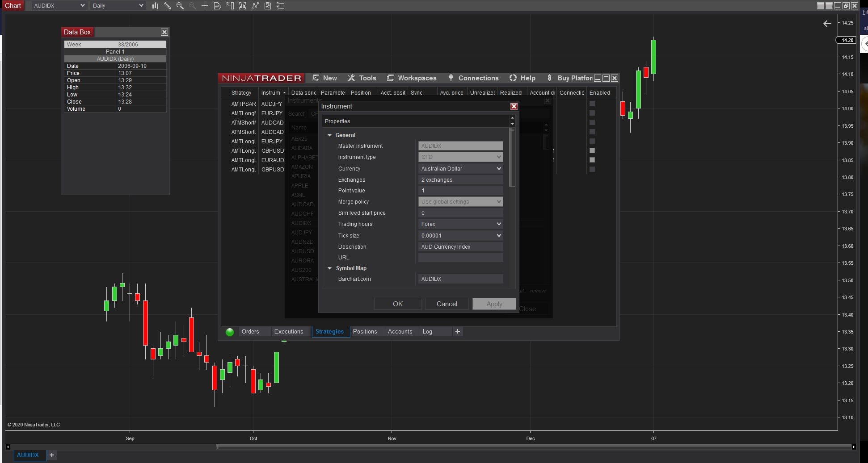Select the crosshair cursor icon

pos(205,6)
